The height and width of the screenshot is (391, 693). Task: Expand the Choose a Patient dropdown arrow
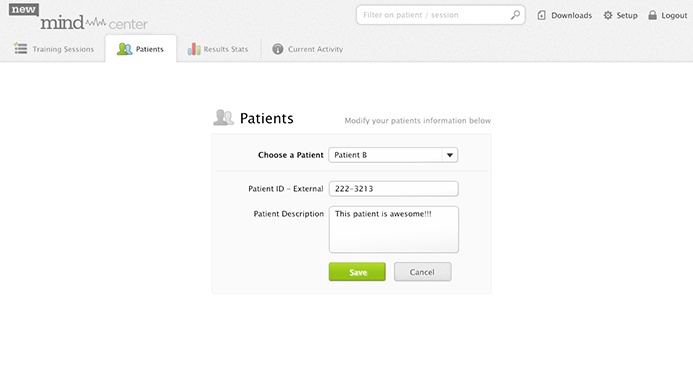(449, 155)
